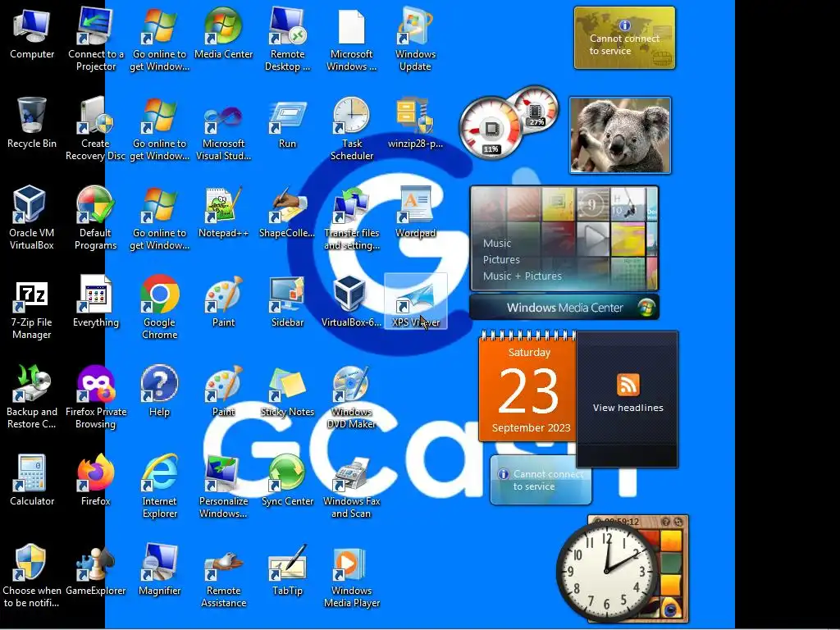Open the TabTip shortcut
Screen dimensions: 840x630
(x=287, y=571)
